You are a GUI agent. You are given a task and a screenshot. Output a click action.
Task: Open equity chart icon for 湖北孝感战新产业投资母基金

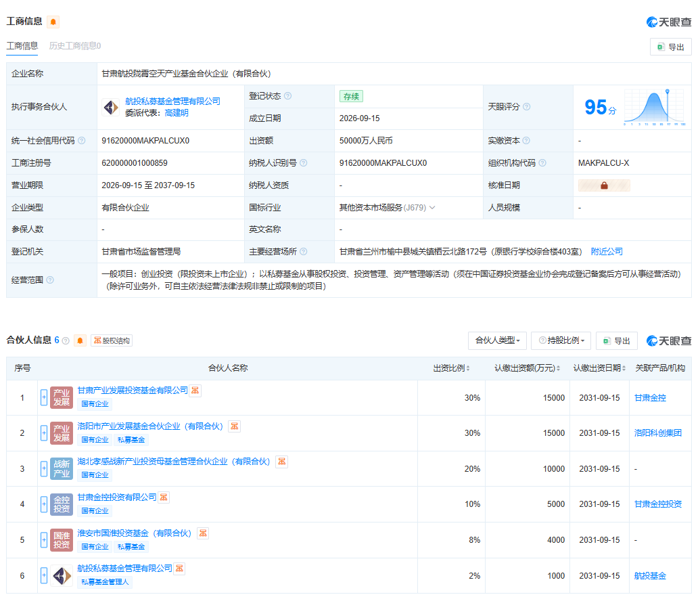[x=282, y=462]
